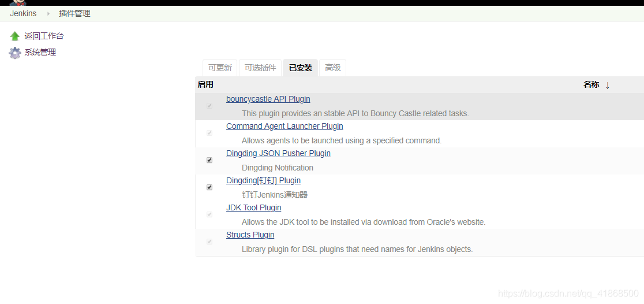This screenshot has width=644, height=304.
Task: Open the Dingding JSON Pusher Plugin link
Action: pyautogui.click(x=279, y=153)
